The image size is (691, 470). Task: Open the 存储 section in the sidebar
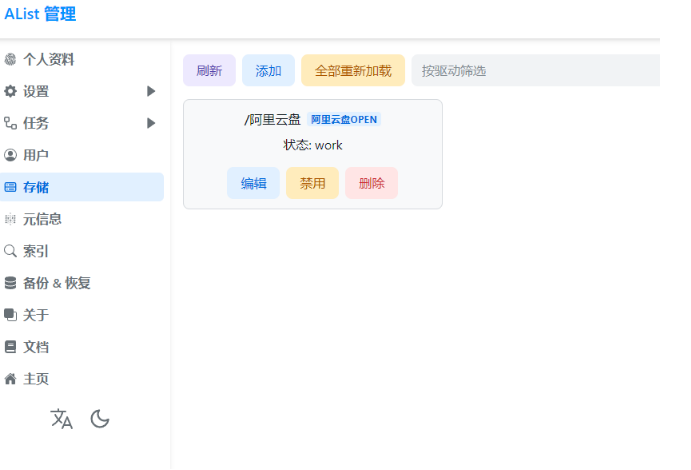36,187
